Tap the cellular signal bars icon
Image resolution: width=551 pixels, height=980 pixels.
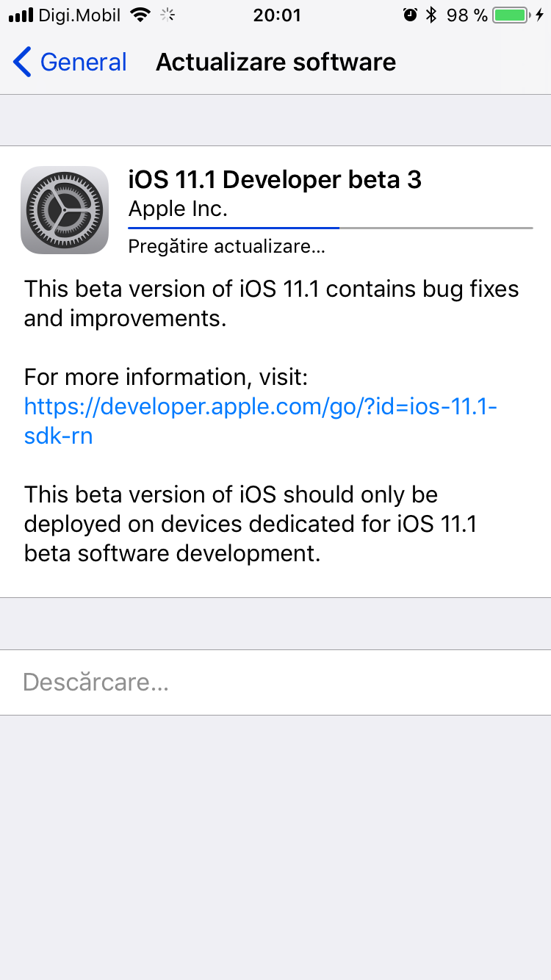tap(21, 15)
